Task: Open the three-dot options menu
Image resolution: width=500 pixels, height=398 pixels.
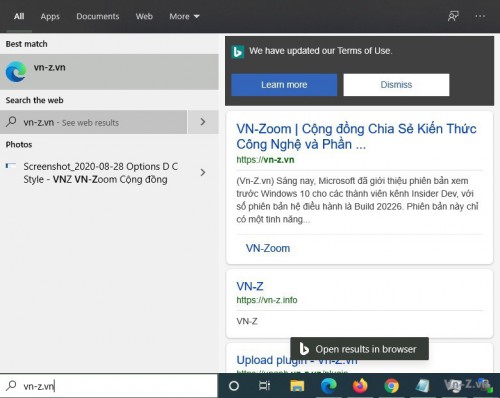Action: [480, 16]
